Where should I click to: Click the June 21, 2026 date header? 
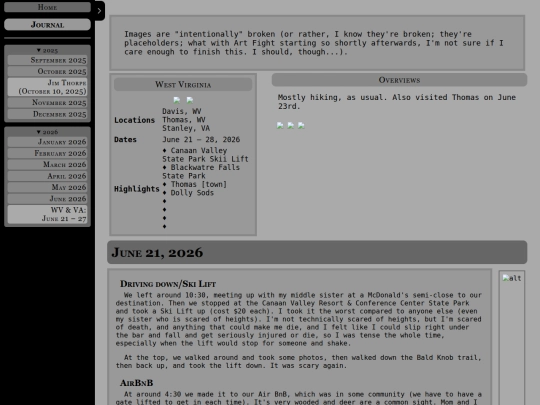pos(317,252)
